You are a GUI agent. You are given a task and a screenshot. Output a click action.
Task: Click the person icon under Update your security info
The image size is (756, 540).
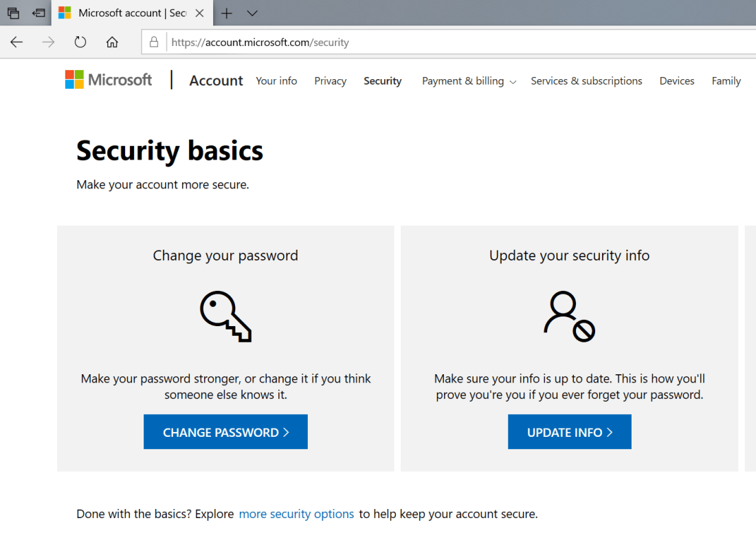pyautogui.click(x=569, y=316)
